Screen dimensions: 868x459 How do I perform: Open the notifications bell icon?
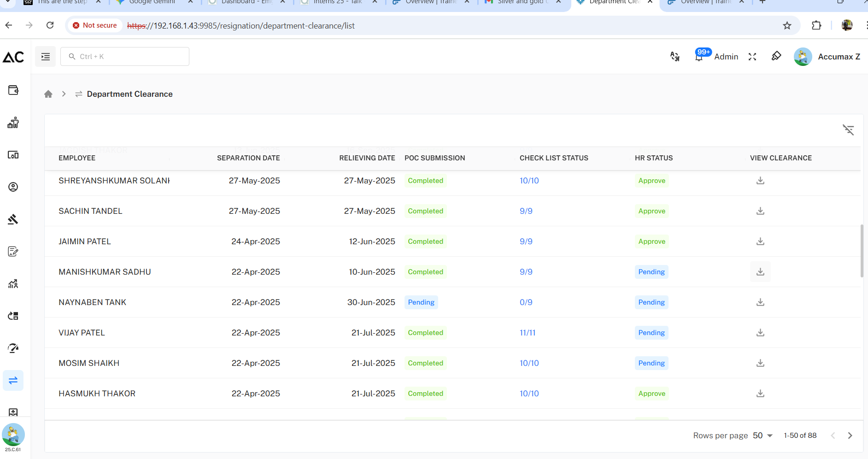pyautogui.click(x=699, y=57)
